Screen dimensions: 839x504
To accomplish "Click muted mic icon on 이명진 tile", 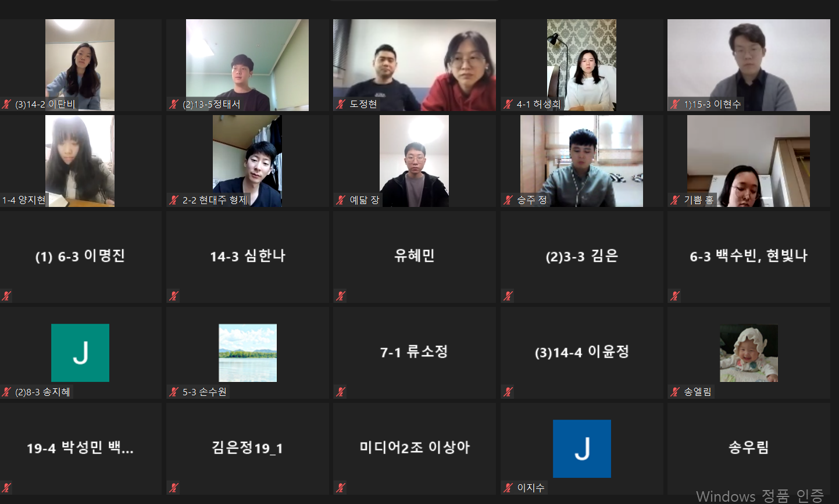I will coord(6,296).
